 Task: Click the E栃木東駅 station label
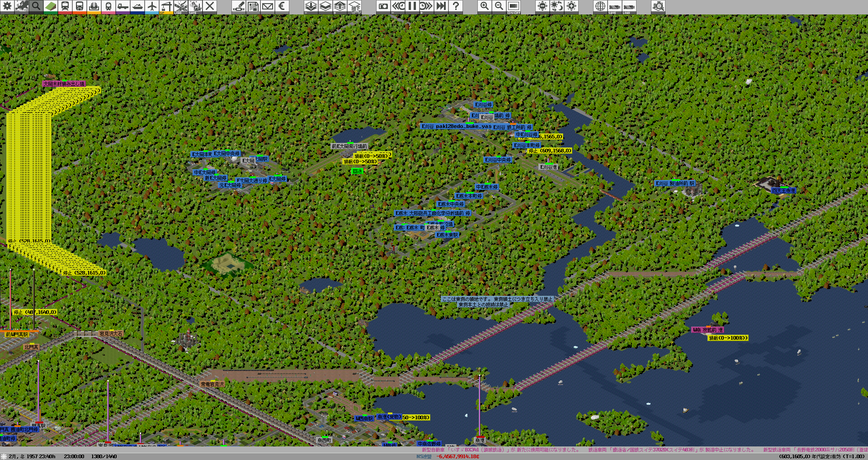[x=447, y=235]
